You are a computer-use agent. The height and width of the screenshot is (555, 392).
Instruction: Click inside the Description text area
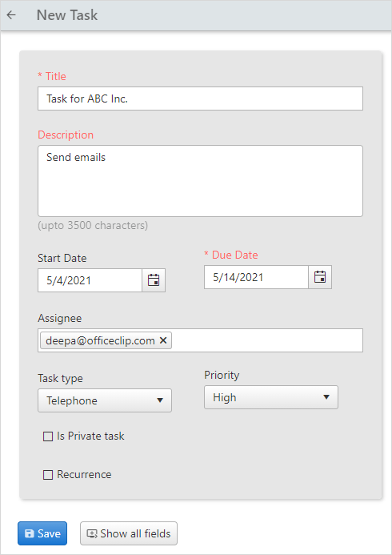[200, 181]
